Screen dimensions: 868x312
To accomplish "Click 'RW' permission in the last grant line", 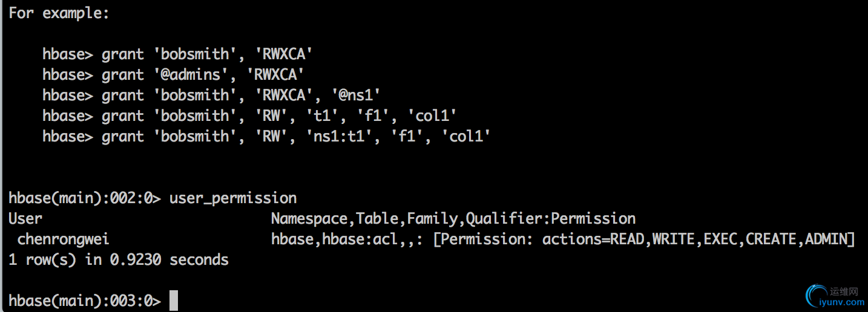I will pyautogui.click(x=271, y=137).
